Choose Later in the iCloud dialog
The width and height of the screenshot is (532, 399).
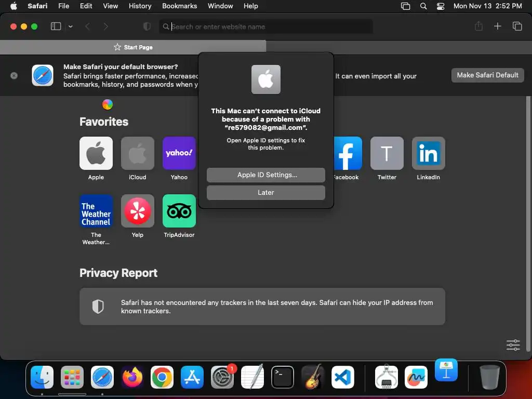pos(266,193)
